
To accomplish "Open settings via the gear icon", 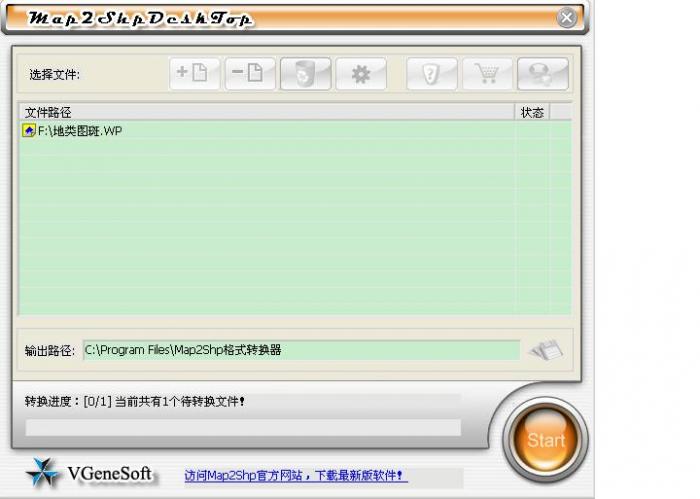I will tap(361, 74).
